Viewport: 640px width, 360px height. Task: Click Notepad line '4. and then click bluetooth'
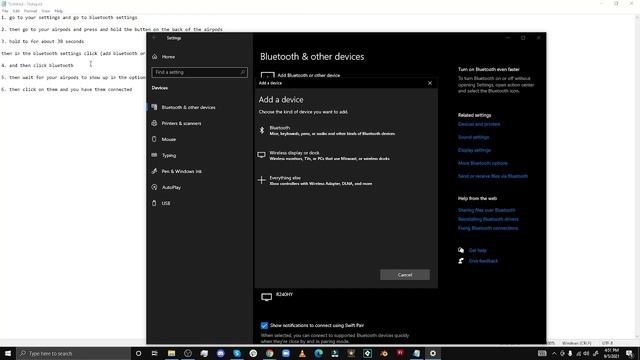38,65
